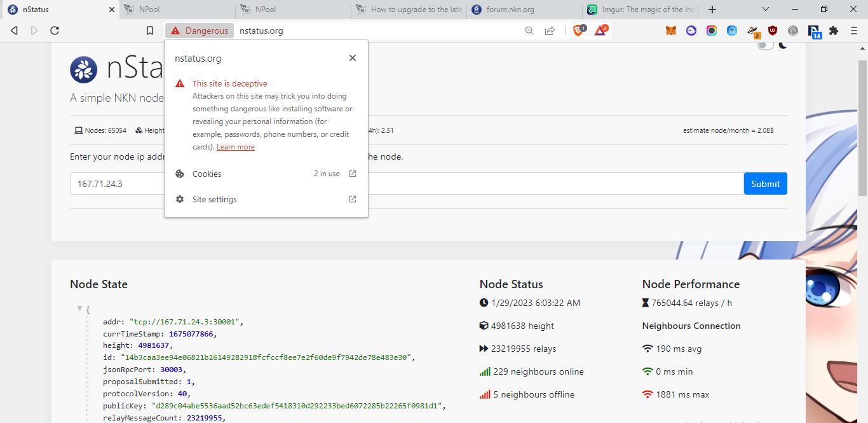
Task: Click the red warning triangle in popup
Action: 180,83
